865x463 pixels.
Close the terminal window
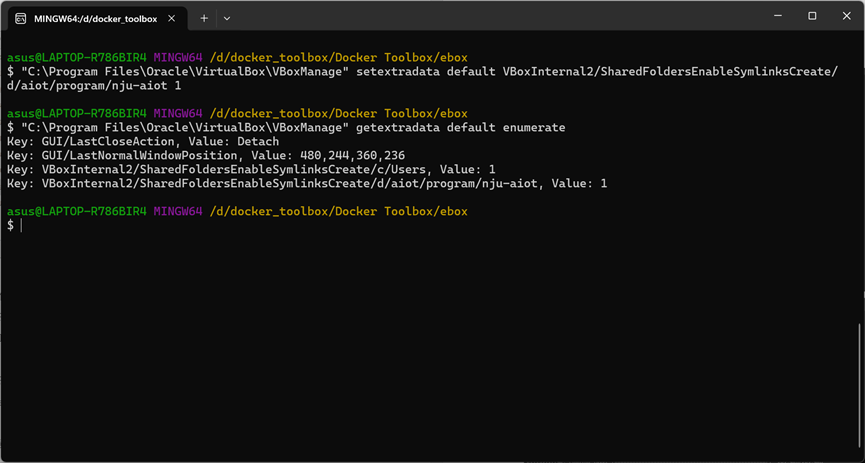(x=846, y=16)
